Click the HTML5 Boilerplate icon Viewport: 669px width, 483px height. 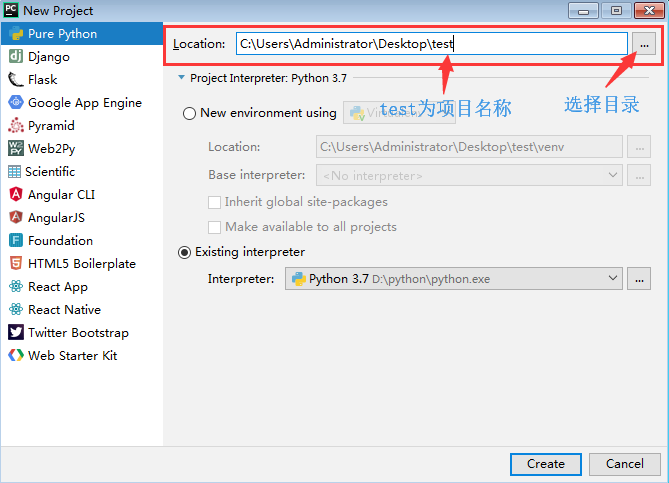click(16, 263)
